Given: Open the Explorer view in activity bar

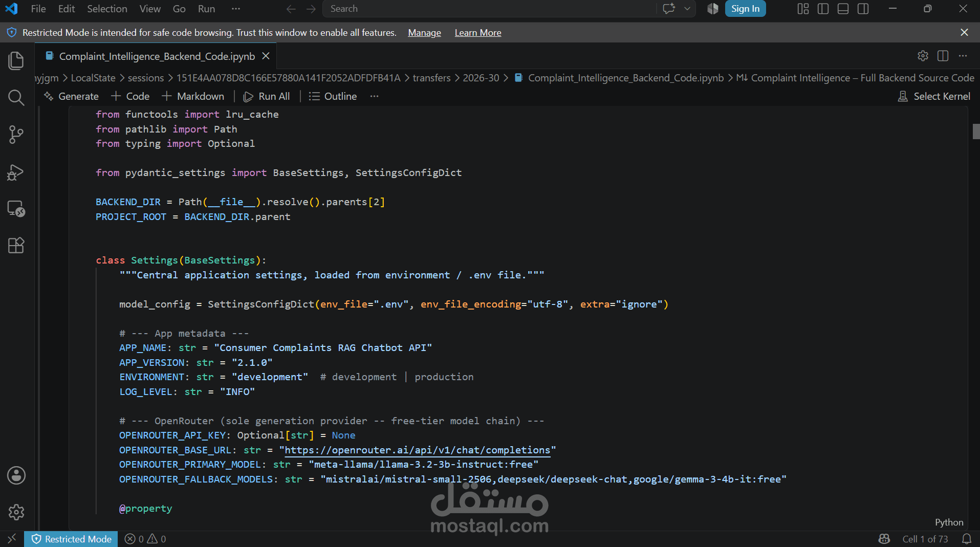Looking at the screenshot, I should pos(16,60).
